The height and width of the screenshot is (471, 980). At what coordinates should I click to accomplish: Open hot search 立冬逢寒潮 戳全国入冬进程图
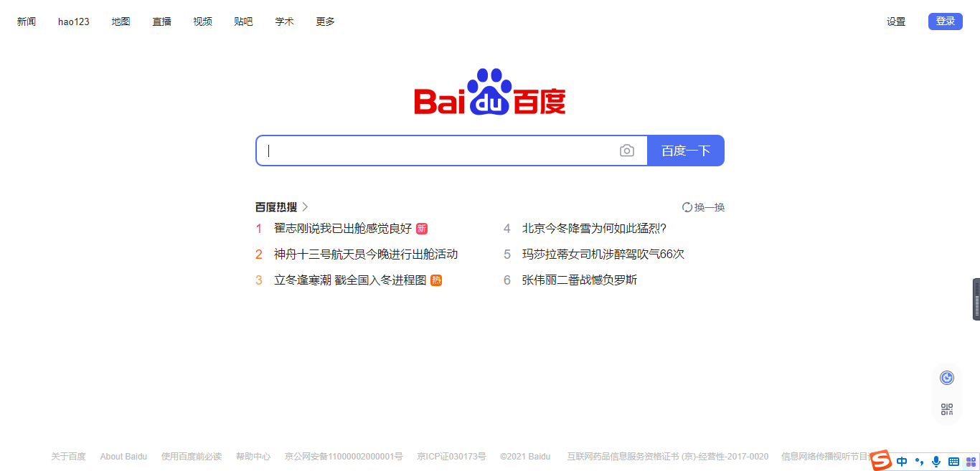click(x=350, y=280)
